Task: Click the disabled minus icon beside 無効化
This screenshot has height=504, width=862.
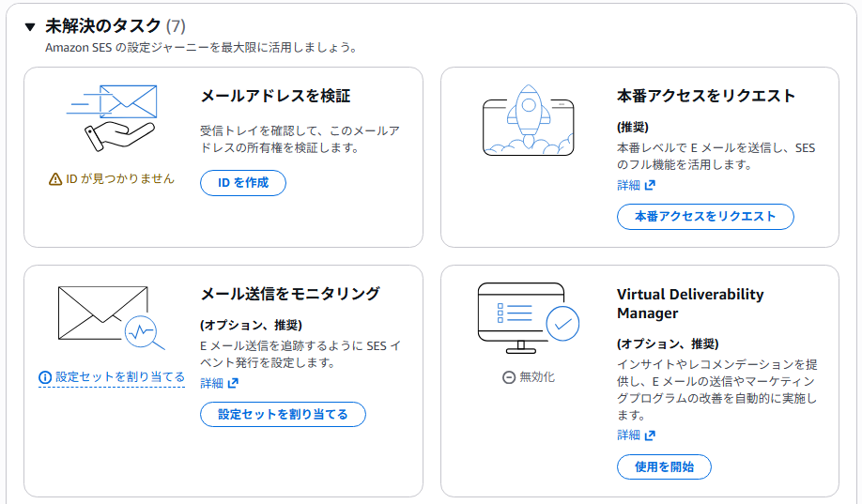Action: click(x=509, y=377)
